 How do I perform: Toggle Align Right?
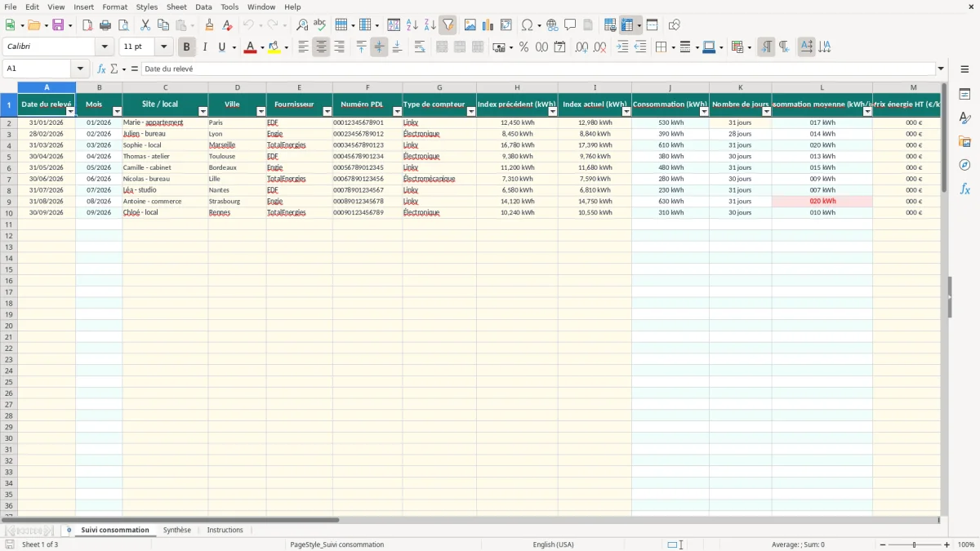click(x=339, y=47)
